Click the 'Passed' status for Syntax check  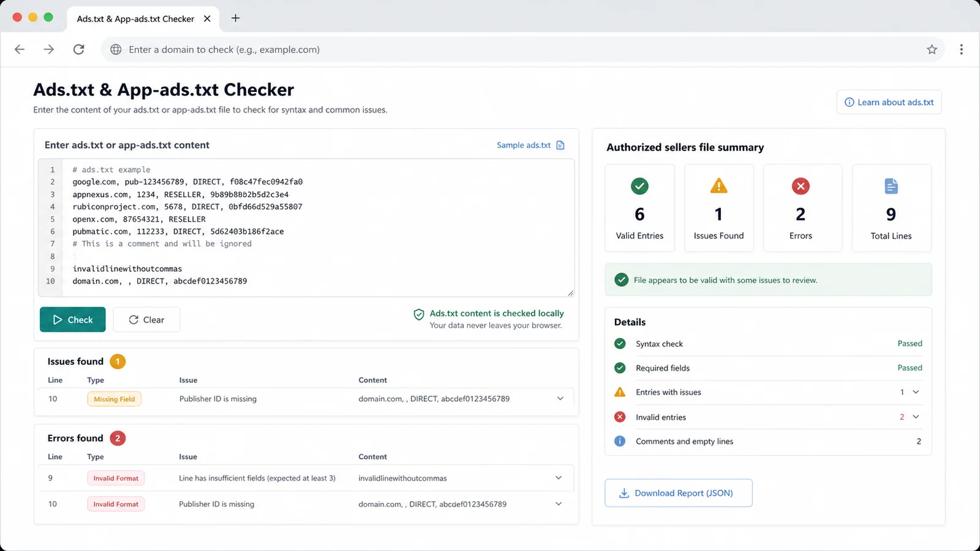coord(910,343)
